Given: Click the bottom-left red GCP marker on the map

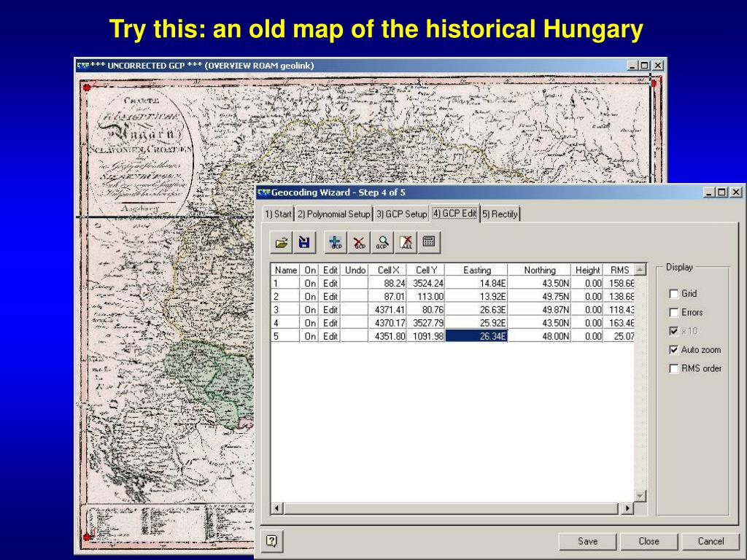Looking at the screenshot, I should point(87,537).
